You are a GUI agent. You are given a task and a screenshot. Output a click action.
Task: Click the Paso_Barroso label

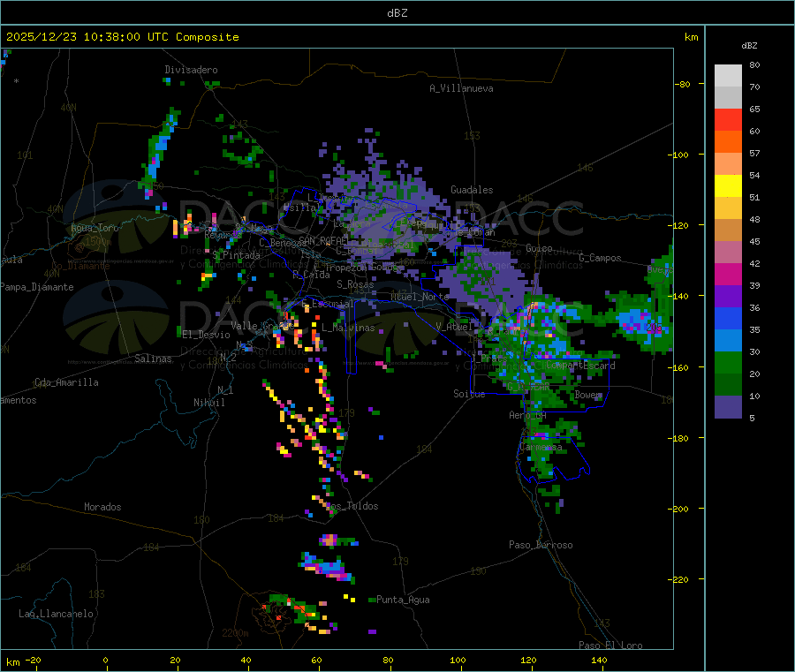541,545
